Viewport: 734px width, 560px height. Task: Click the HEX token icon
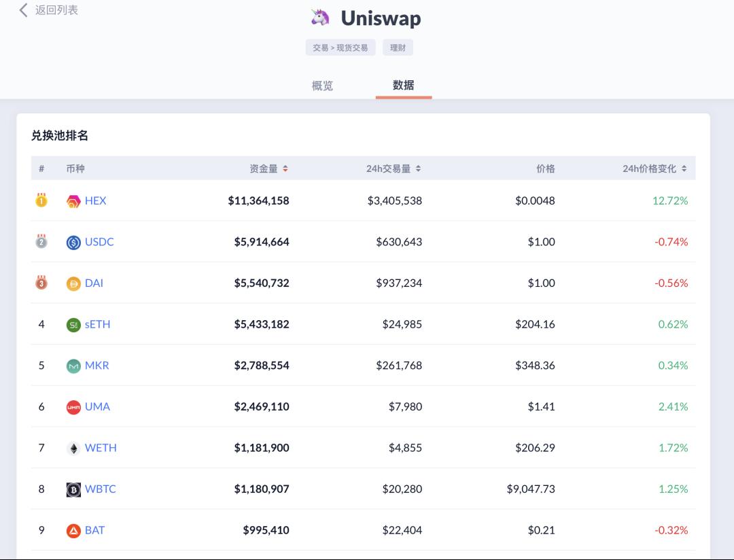pos(73,201)
